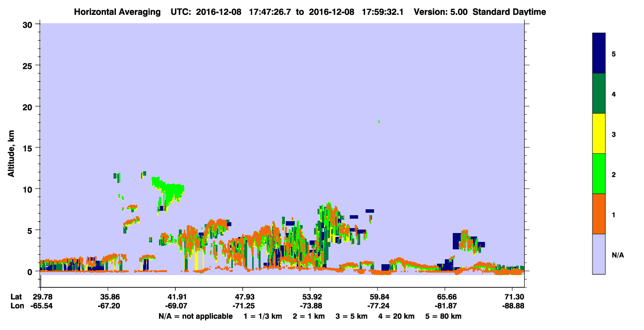Click longitude value -71.25
The image size is (644, 330).
pyautogui.click(x=243, y=306)
